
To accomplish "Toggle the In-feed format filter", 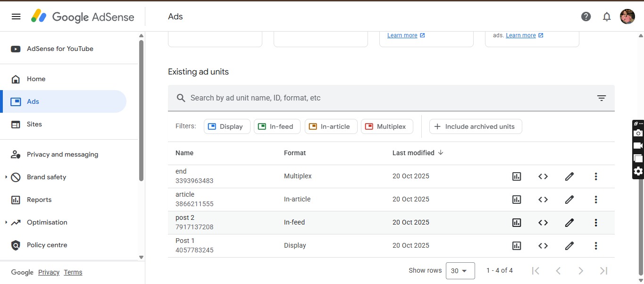I will (277, 126).
